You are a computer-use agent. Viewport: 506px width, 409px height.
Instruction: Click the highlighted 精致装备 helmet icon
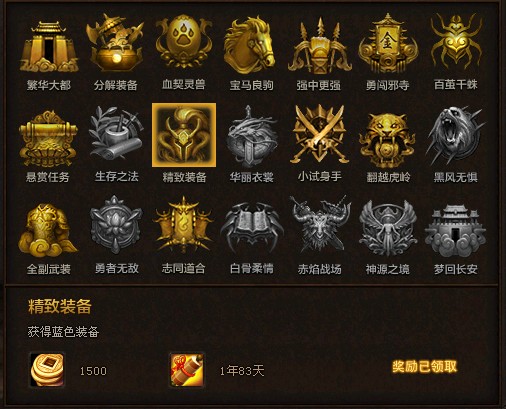coord(184,135)
